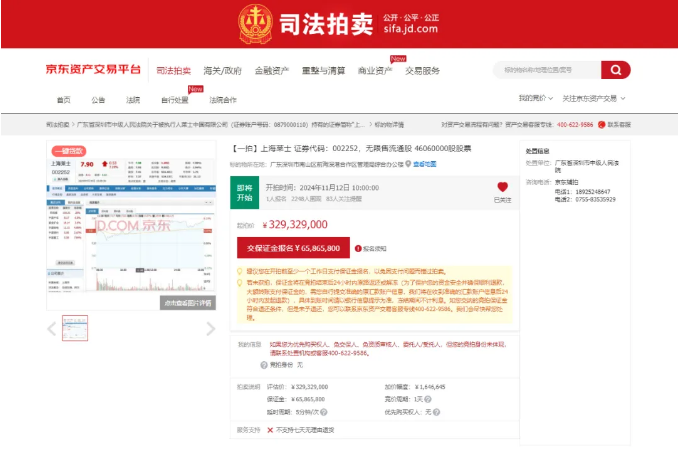
Task: Open the 交易服务 navigation tab
Action: (x=422, y=71)
